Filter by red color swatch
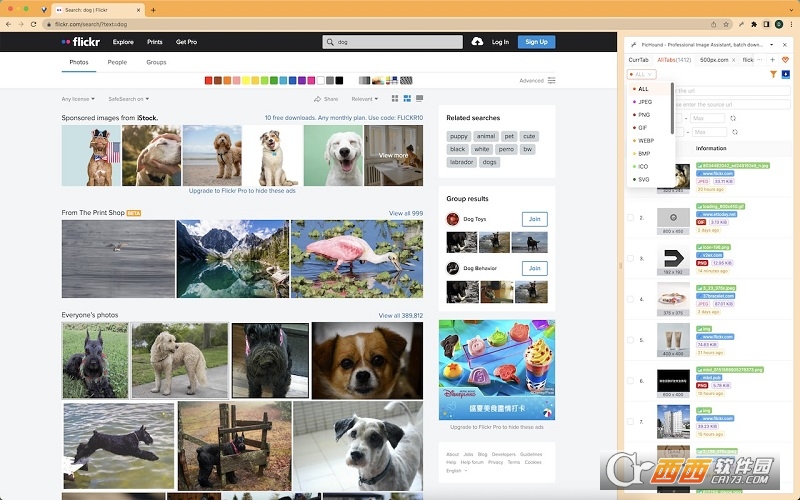This screenshot has width=800, height=500. pos(208,81)
